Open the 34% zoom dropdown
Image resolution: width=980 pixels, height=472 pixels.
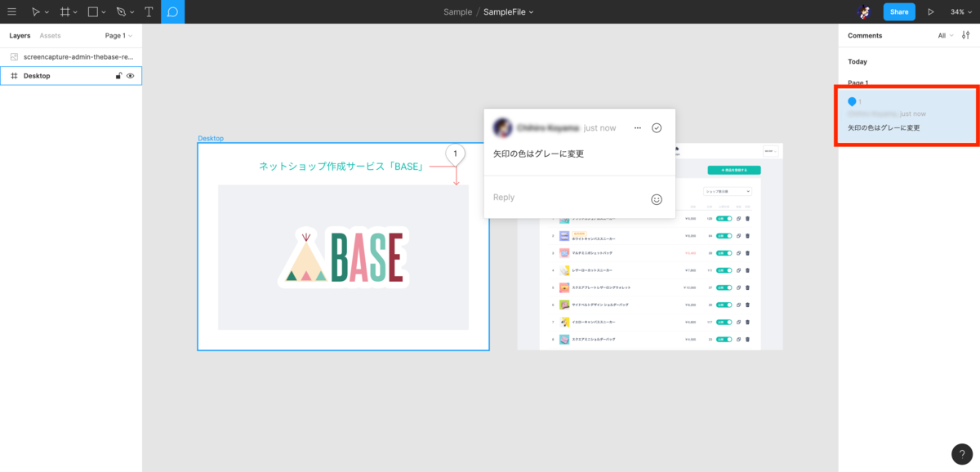tap(961, 11)
